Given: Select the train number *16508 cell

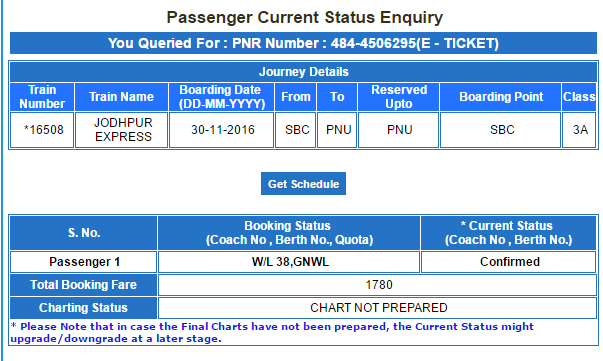Looking at the screenshot, I should point(42,130).
